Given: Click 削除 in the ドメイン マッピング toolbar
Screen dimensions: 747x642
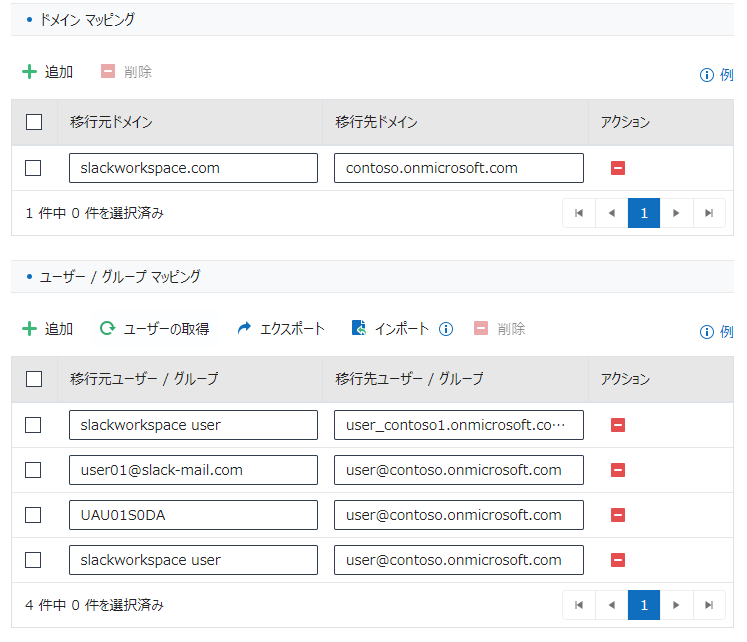Looking at the screenshot, I should pos(126,72).
